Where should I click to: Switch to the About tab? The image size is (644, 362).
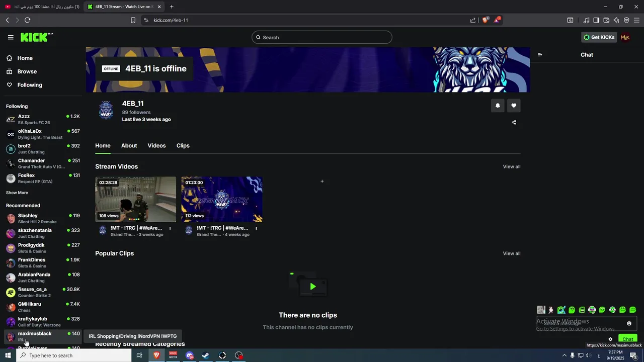tap(129, 145)
